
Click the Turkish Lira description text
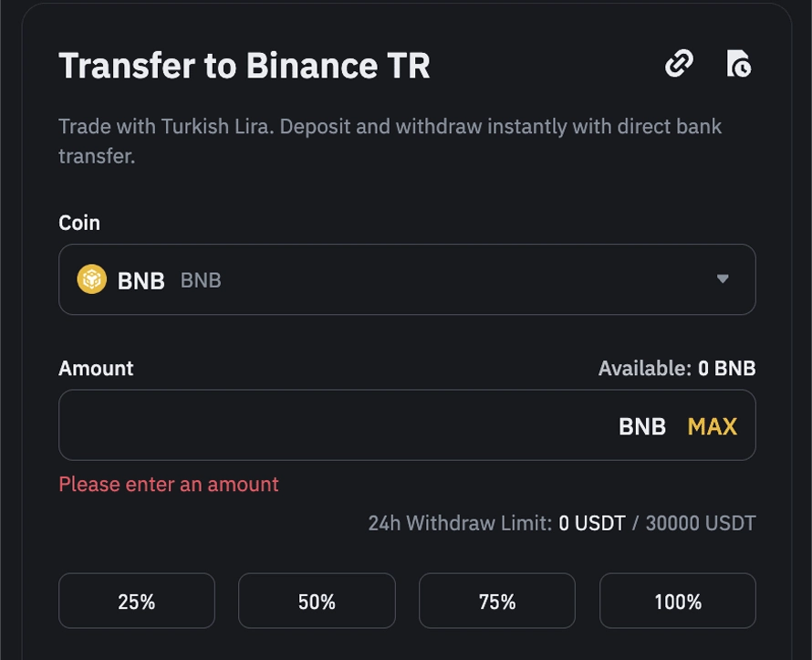point(390,141)
